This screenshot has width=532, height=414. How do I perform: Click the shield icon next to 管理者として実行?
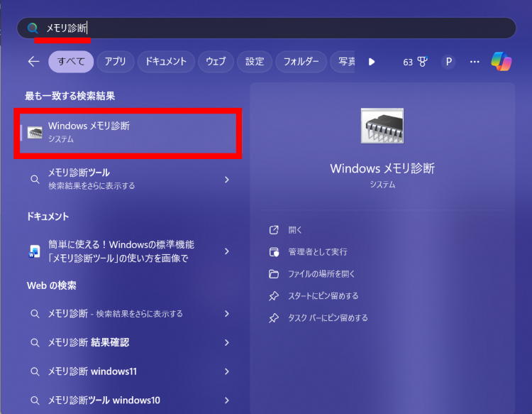coord(274,252)
